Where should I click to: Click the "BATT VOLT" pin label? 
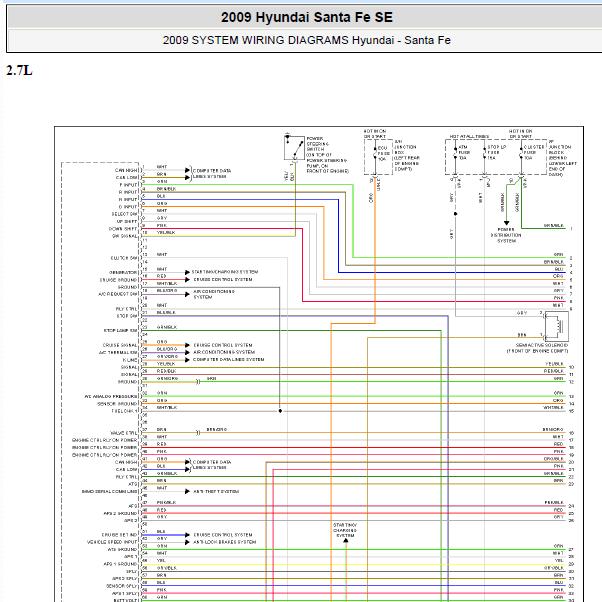tap(124, 599)
